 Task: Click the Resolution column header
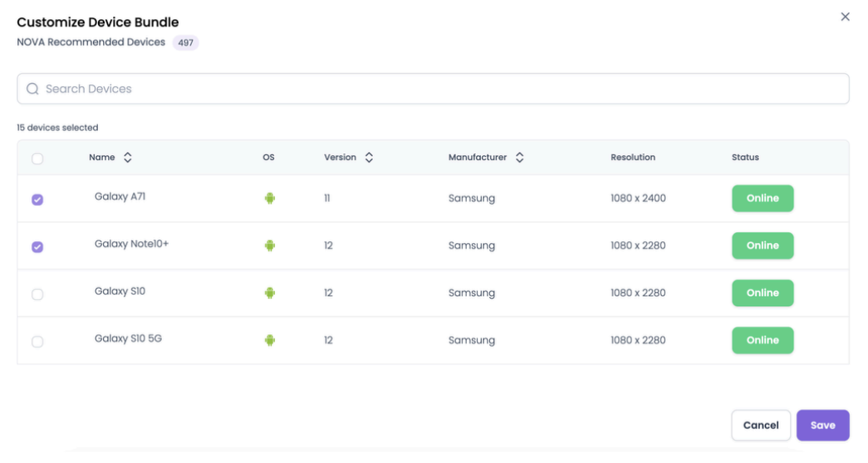[633, 157]
